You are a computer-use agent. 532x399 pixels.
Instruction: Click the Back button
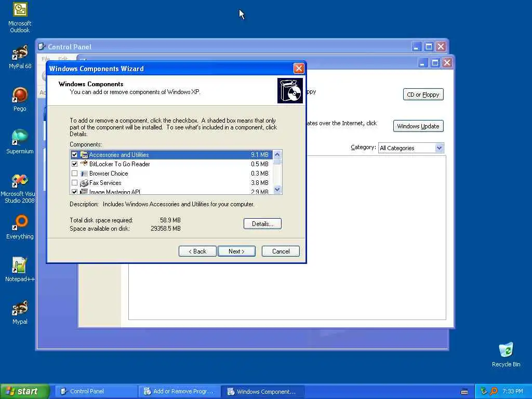(197, 251)
